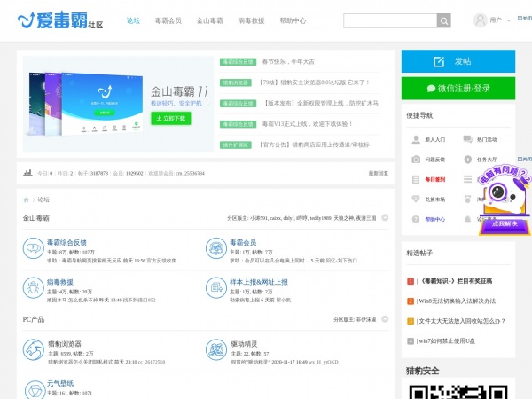
Task: Open the 全新权限管理上线 announcement
Action: (x=320, y=103)
